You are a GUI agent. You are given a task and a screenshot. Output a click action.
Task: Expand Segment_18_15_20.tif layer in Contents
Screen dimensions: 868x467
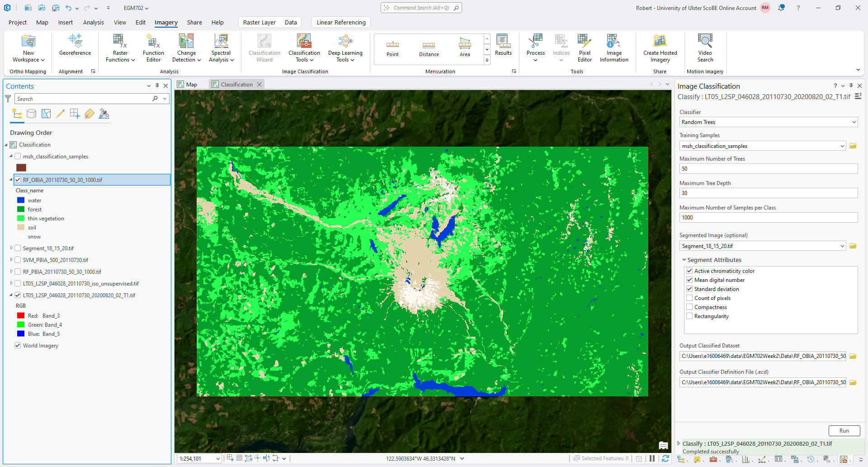(11, 248)
